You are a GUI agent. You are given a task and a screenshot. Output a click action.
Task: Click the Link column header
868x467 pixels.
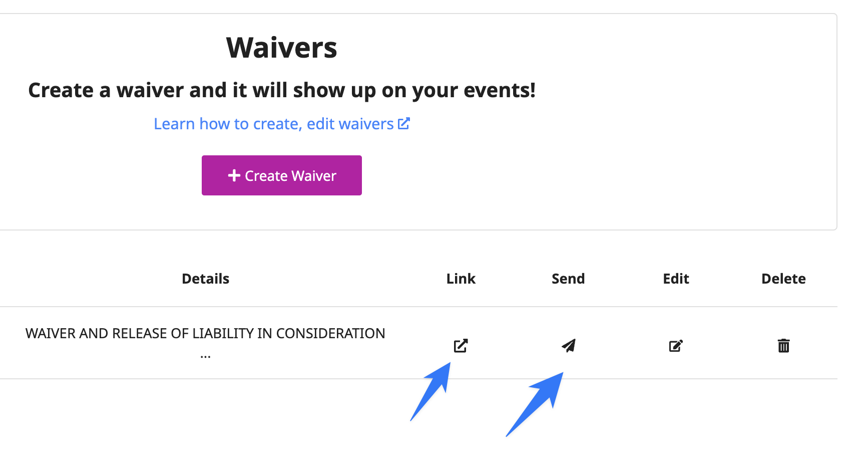(461, 279)
